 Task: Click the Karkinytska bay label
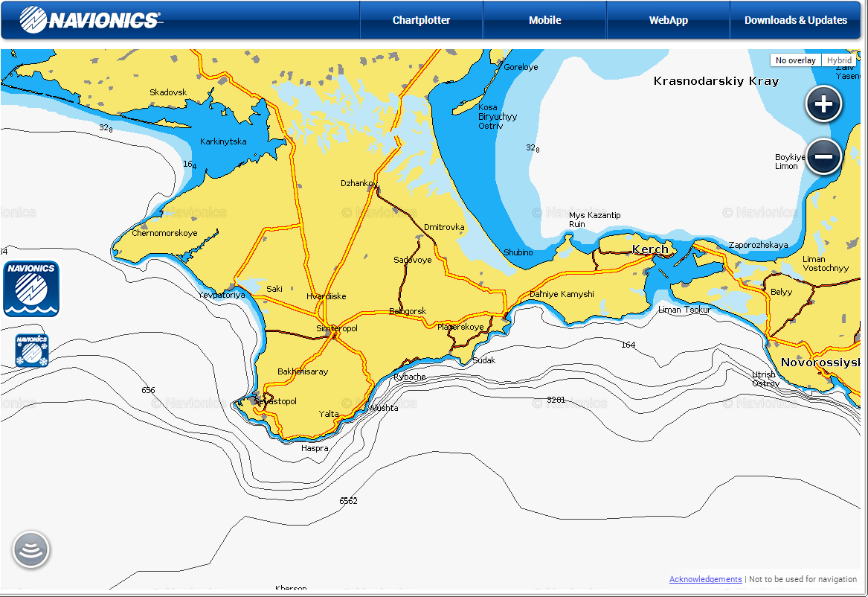point(223,141)
